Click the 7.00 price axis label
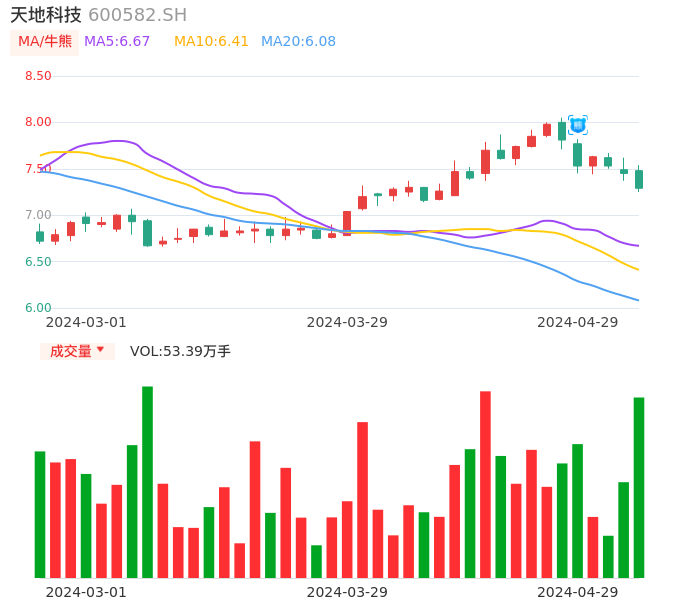Viewport: 686px width, 606px height. (x=38, y=215)
